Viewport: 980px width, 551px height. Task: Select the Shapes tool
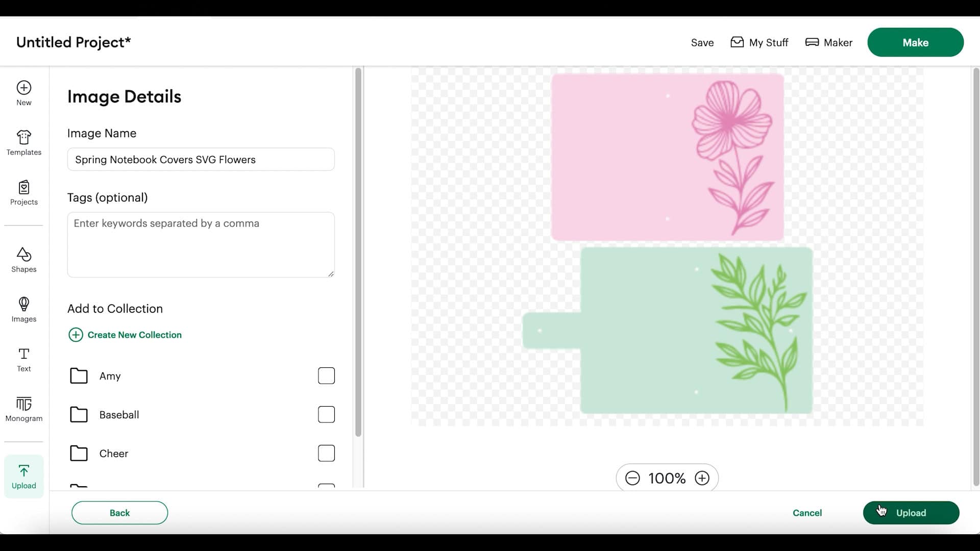[x=23, y=260]
